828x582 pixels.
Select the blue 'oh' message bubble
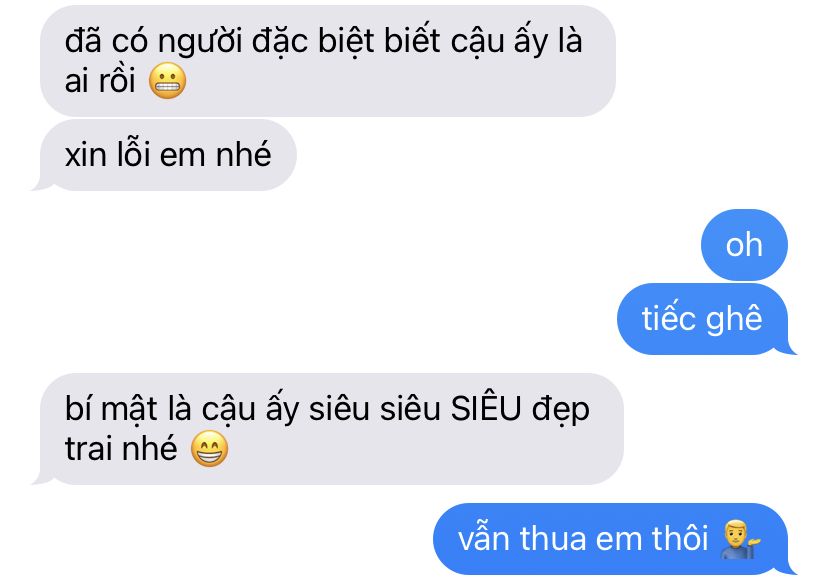pyautogui.click(x=744, y=245)
